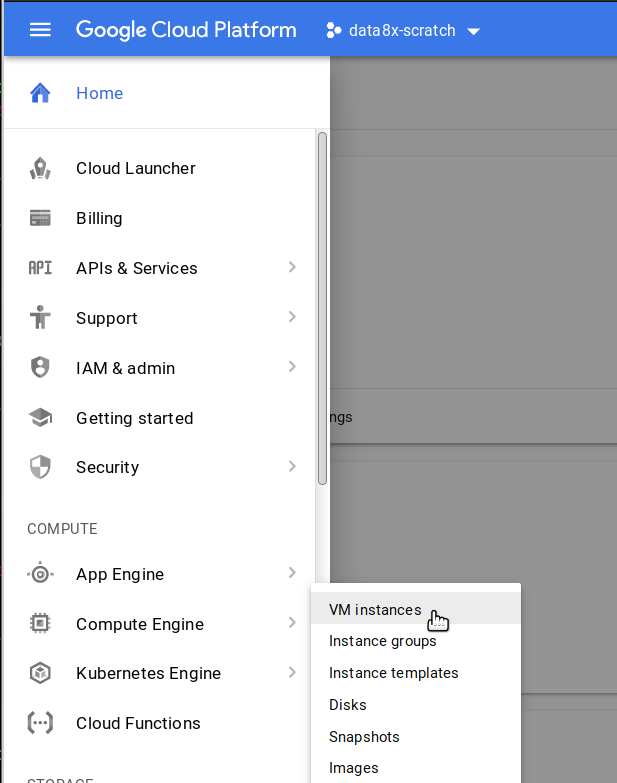Expand the App Engine submenu chevron
This screenshot has height=783, width=617.
pyautogui.click(x=292, y=573)
